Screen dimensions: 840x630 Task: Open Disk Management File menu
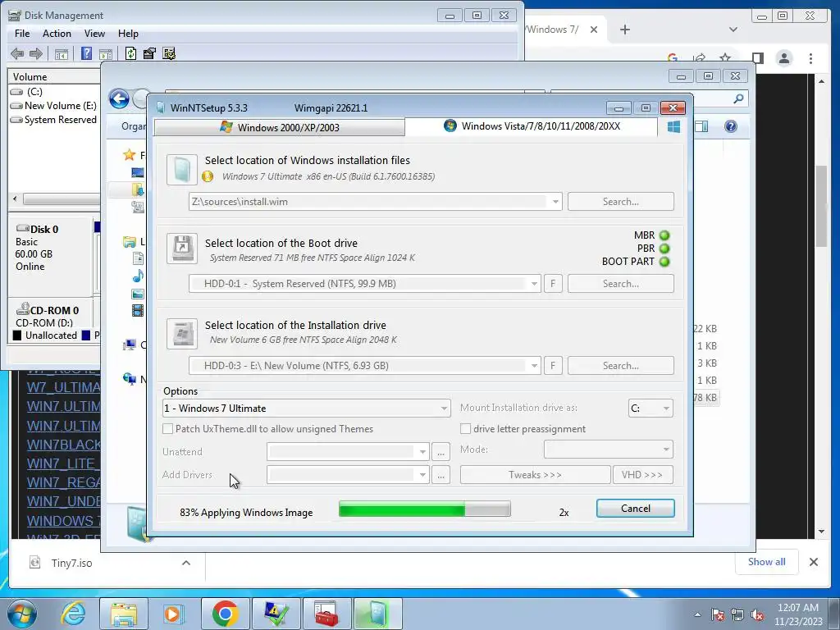[22, 33]
